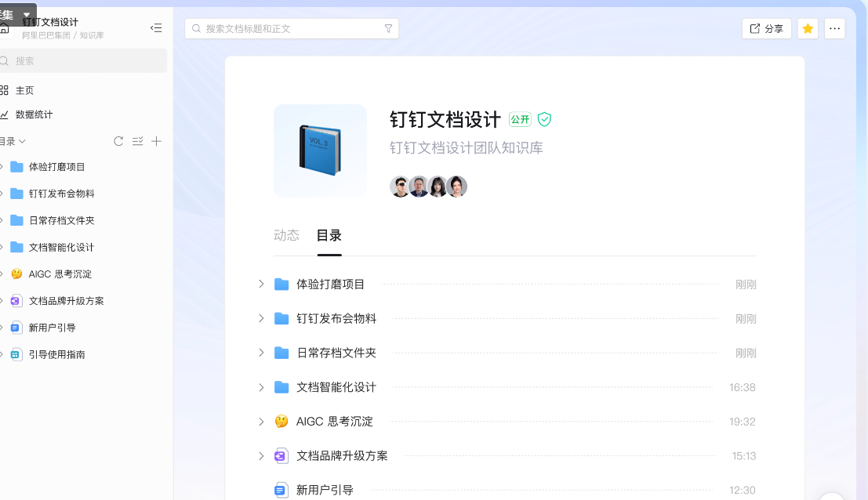Open 文档智能化设计 in the main directory
Screen dimensions: 868x500
point(336,387)
